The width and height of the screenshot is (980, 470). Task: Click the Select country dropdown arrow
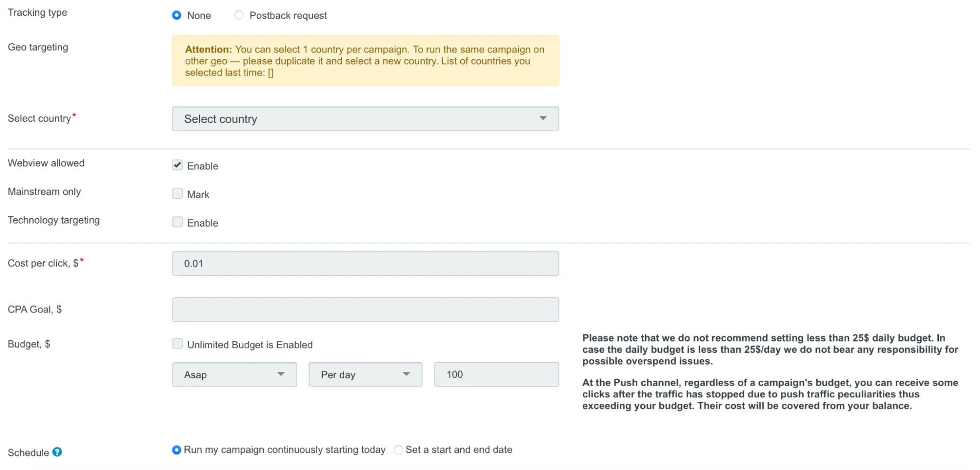point(543,118)
